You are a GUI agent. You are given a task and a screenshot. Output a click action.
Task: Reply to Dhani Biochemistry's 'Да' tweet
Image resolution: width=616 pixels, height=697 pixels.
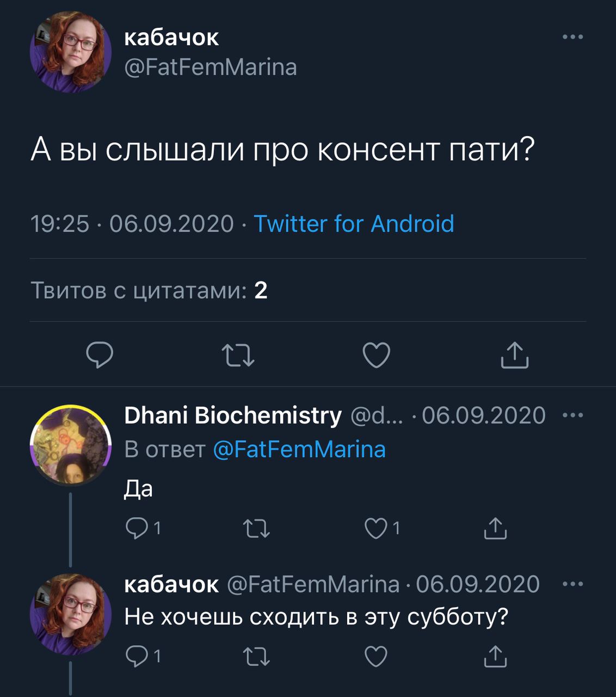coord(135,528)
